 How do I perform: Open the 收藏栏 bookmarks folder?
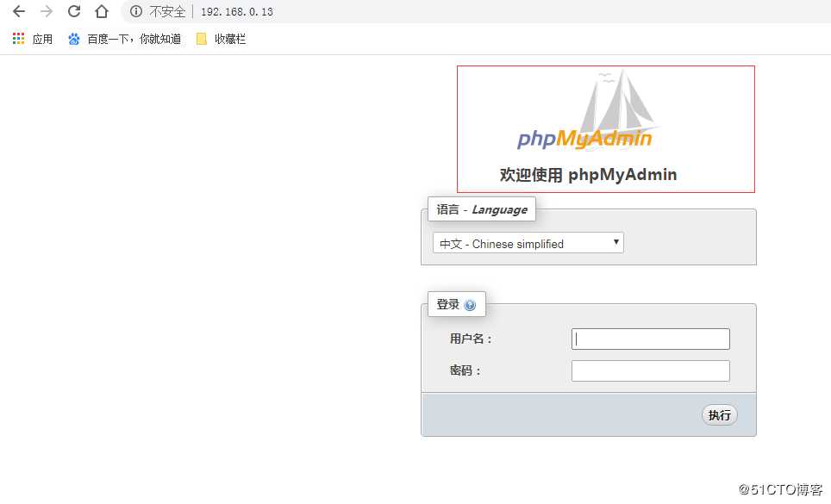(x=221, y=39)
